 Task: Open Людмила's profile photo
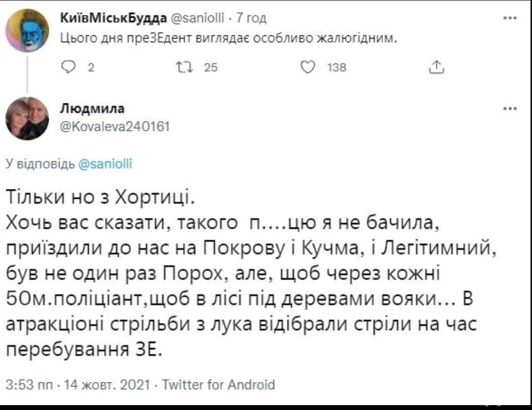click(27, 119)
